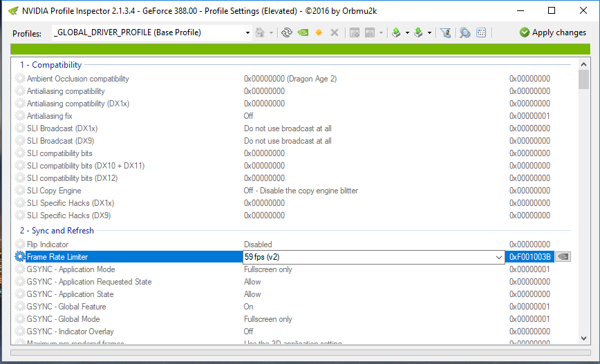The width and height of the screenshot is (600, 364).
Task: Select the GSYNC - Application State row
Action: [x=293, y=294]
